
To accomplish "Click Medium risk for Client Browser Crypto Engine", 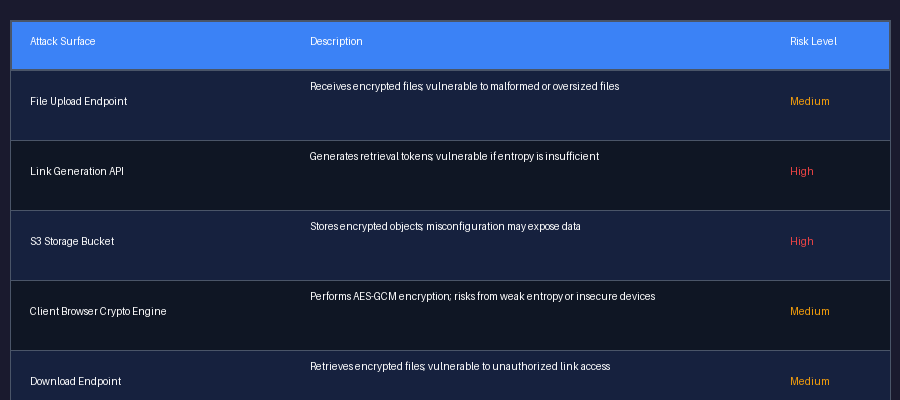I will pos(809,311).
